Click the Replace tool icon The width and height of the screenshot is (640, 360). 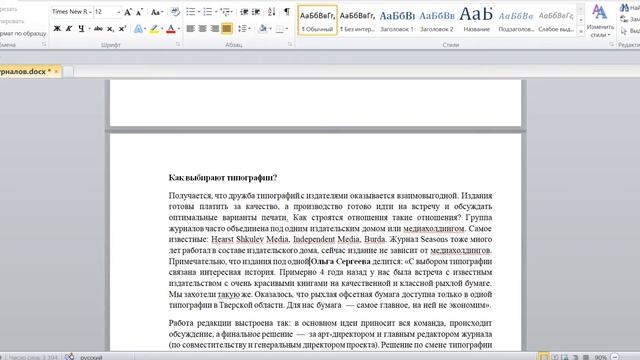pyautogui.click(x=624, y=19)
